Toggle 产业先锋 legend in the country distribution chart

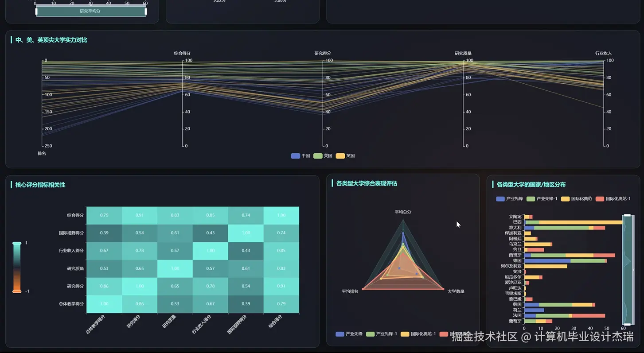pos(510,199)
